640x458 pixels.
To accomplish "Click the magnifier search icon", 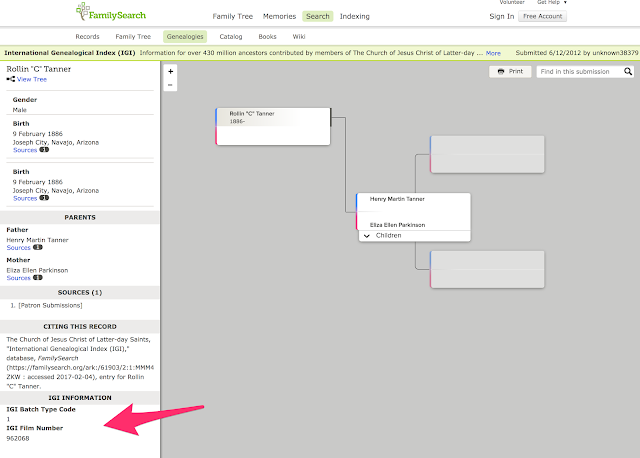I will pyautogui.click(x=628, y=72).
